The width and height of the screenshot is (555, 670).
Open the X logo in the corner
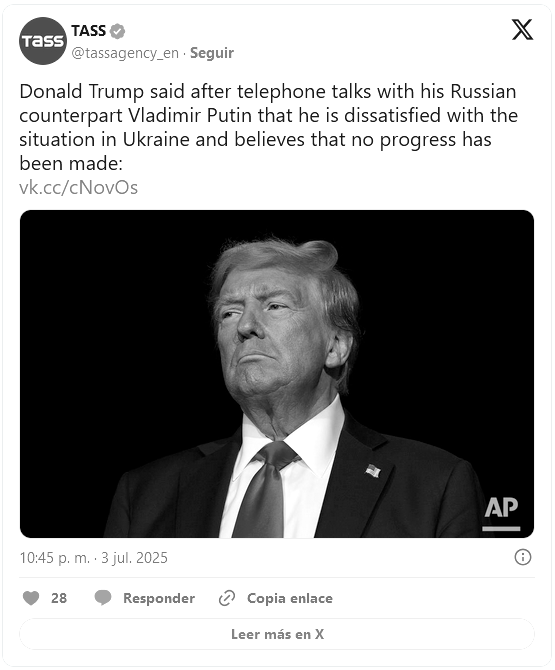pos(522,29)
